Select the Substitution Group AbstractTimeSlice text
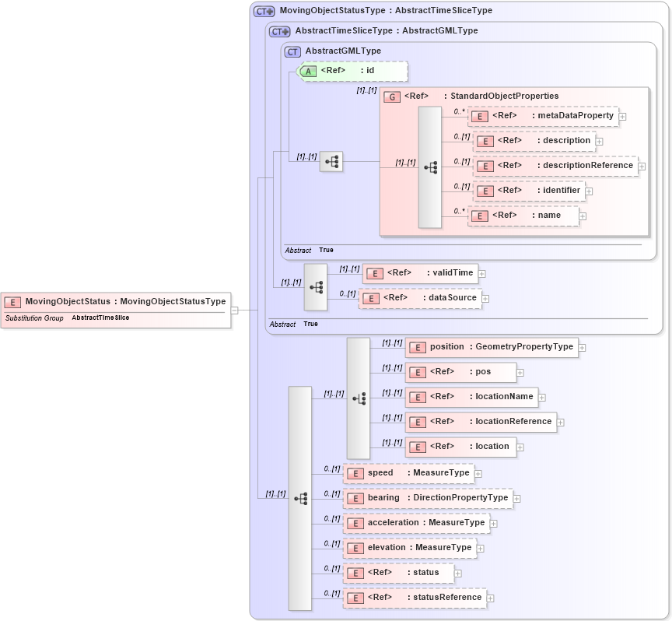The image size is (672, 621). pos(68,318)
